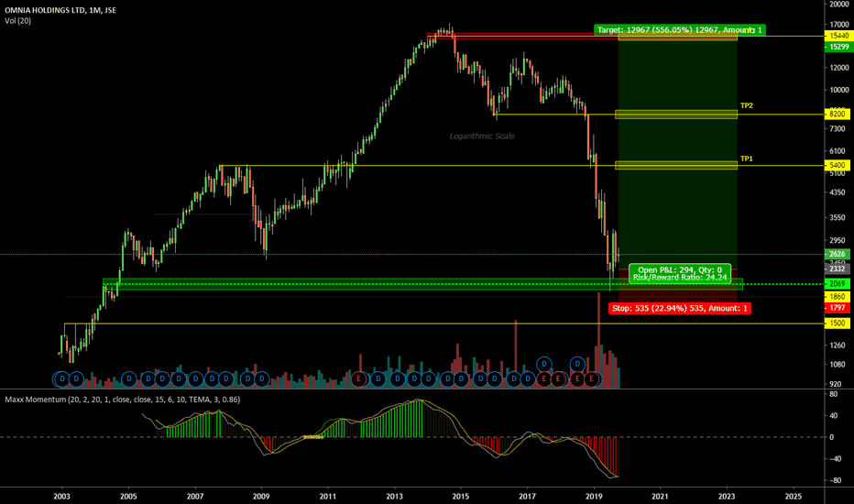This screenshot has width=854, height=504.
Task: Click the lone earnings E marker near 2012
Action: pos(358,378)
